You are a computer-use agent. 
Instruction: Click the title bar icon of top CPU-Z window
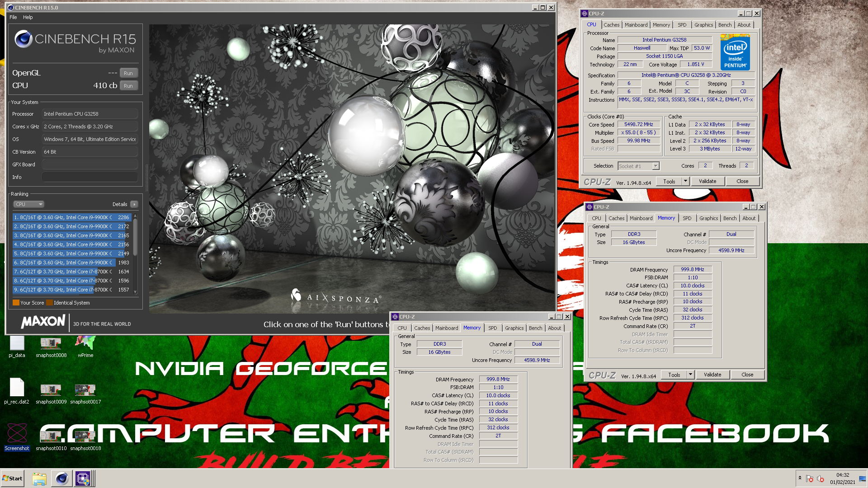tap(585, 14)
